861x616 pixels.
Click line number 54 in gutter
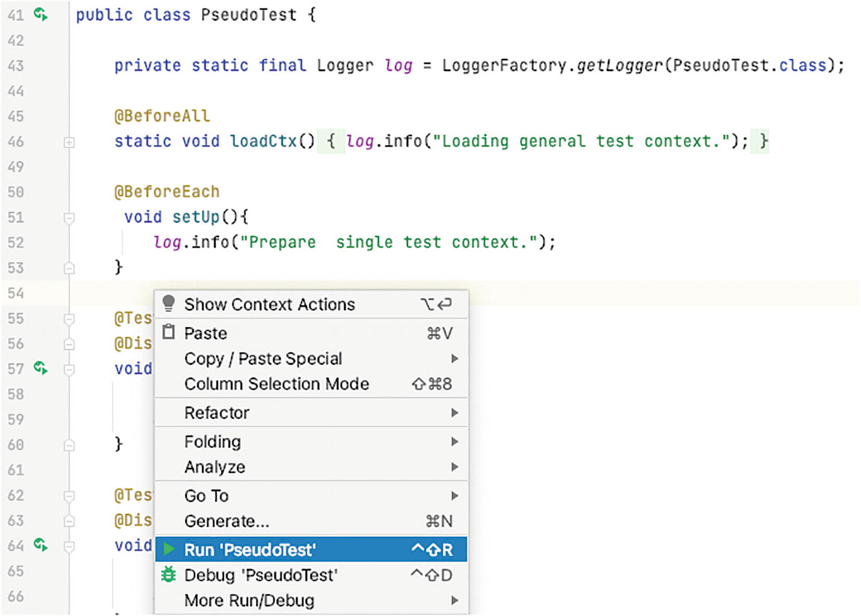(x=16, y=293)
